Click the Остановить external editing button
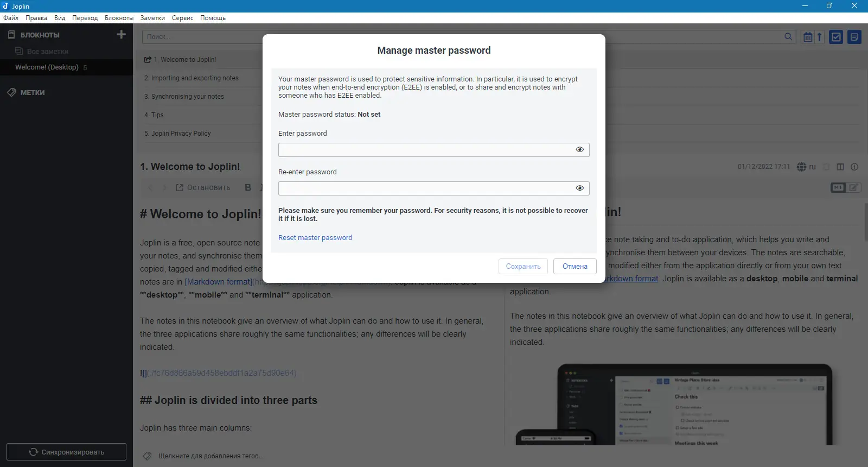 [203, 187]
